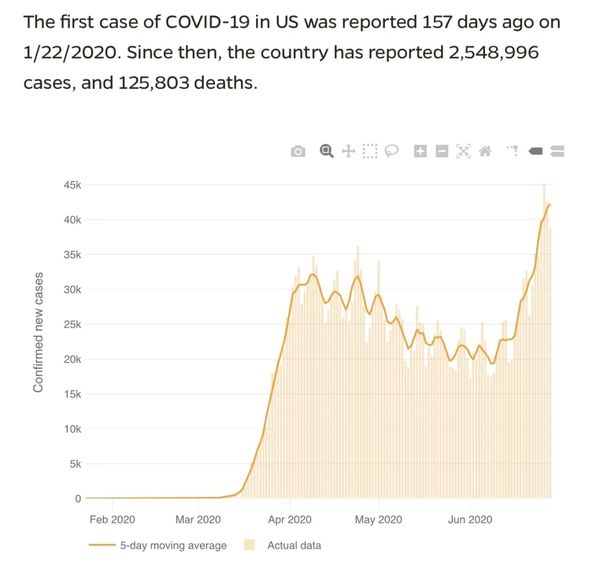Select the Zoom magnifier tool
The image size is (600, 569).
[326, 151]
